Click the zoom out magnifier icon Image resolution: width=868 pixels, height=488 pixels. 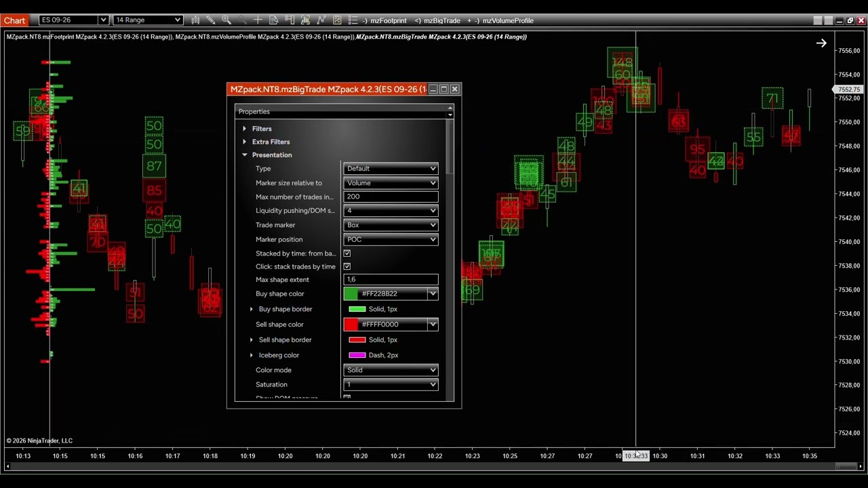click(242, 20)
